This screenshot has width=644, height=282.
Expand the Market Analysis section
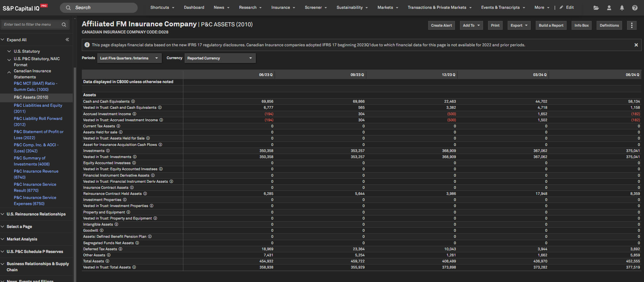pos(3,239)
